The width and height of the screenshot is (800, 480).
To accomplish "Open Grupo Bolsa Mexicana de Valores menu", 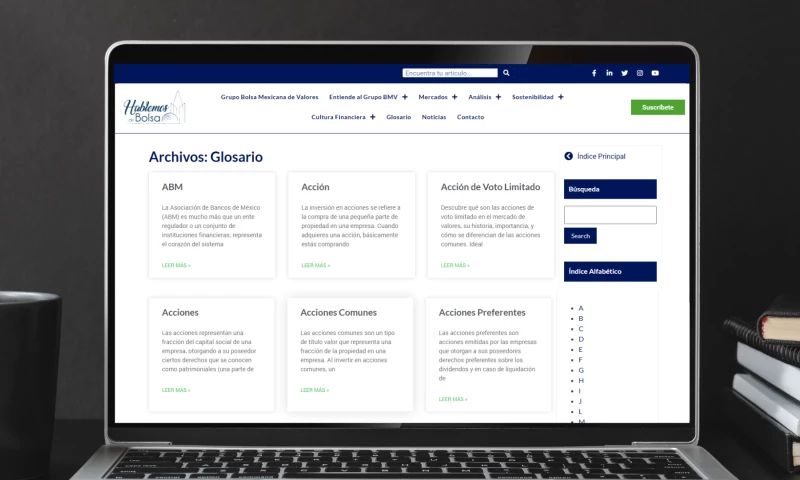I will click(x=269, y=97).
